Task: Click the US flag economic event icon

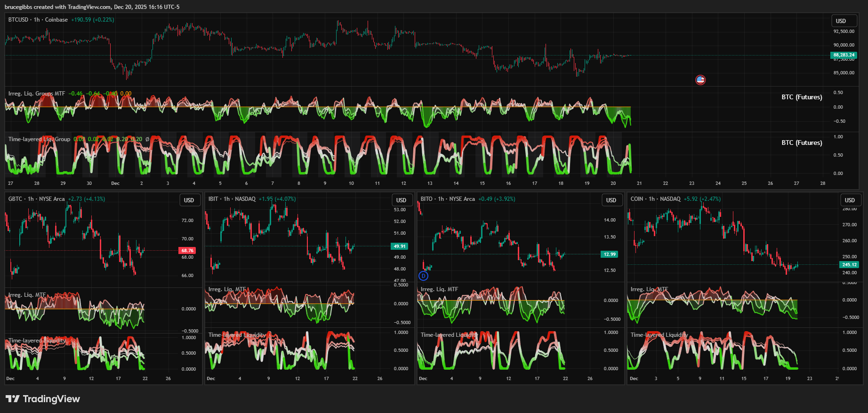Action: pyautogui.click(x=700, y=80)
